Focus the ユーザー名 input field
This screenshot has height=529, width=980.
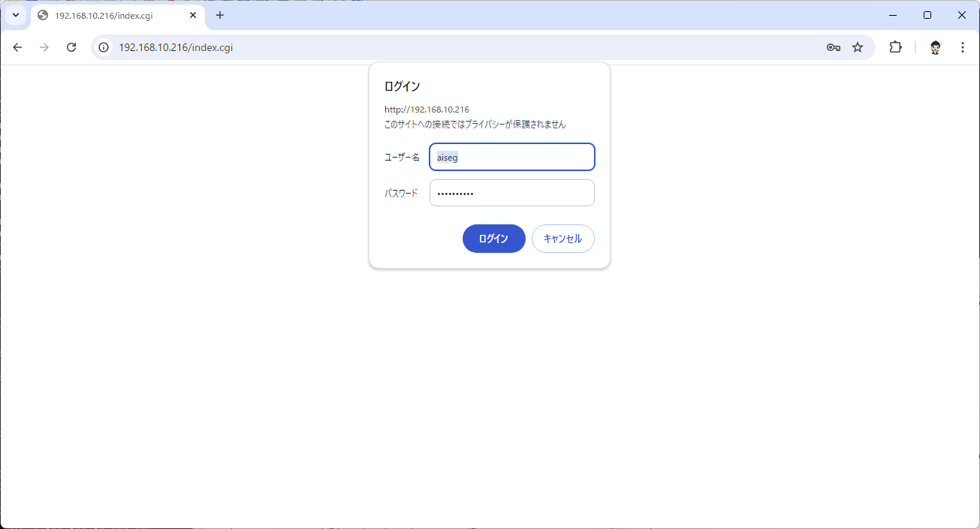tap(512, 158)
